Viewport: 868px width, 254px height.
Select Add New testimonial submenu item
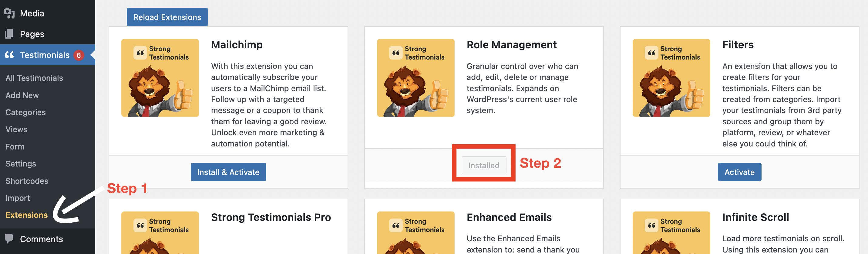(x=22, y=95)
